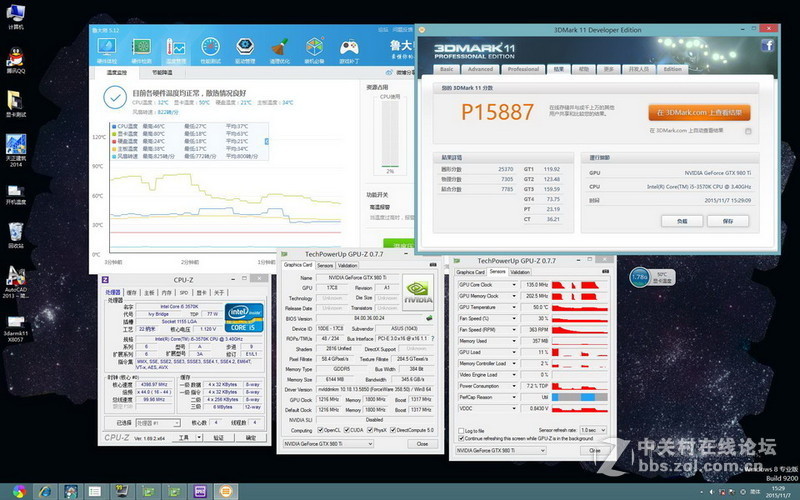Switch to SPD tab in CPU-Z
800x500 pixels.
[184, 293]
